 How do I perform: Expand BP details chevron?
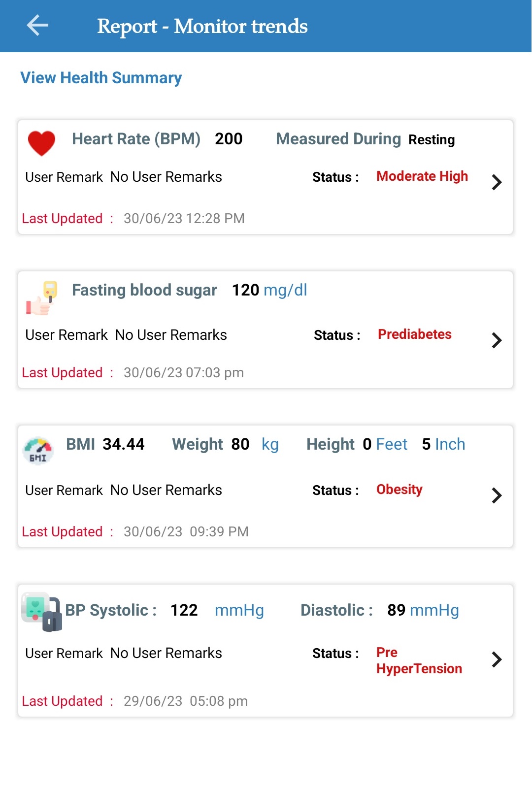497,659
